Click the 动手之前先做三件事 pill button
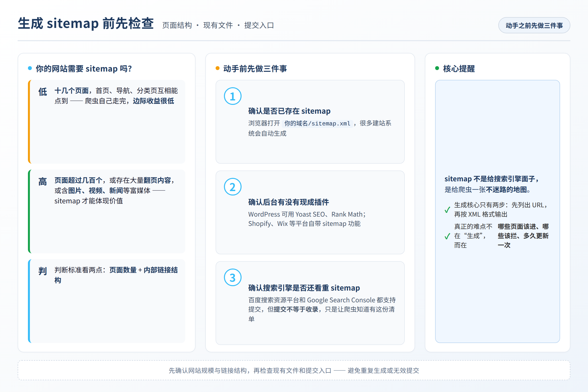 tap(534, 25)
